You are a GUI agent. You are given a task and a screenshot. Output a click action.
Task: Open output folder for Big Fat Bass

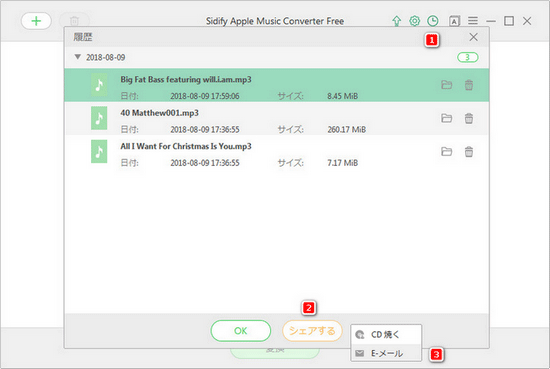pyautogui.click(x=446, y=85)
